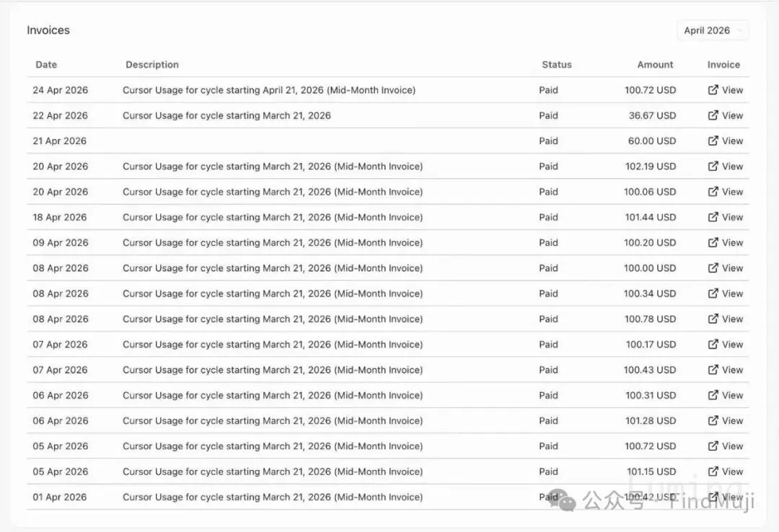The height and width of the screenshot is (532, 779).
Task: Select the date 09 Apr 2026
Action: point(61,242)
